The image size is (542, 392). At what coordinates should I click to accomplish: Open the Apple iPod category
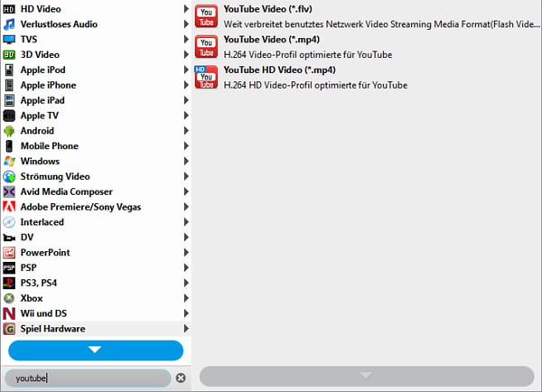pos(96,70)
